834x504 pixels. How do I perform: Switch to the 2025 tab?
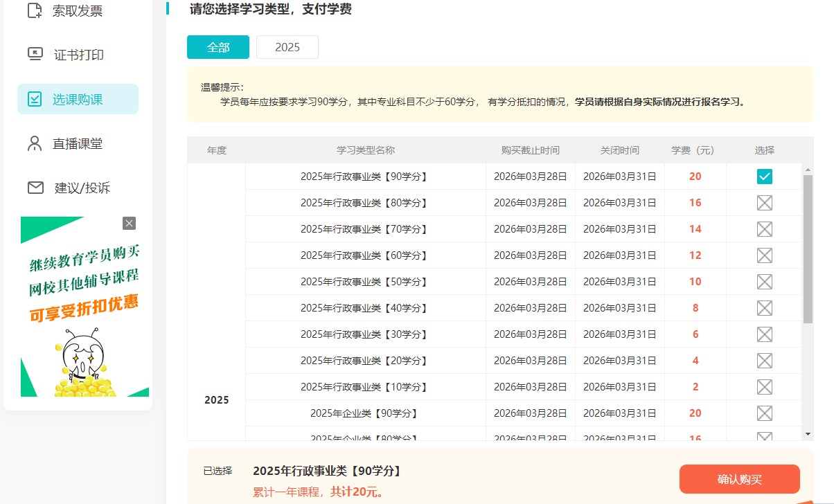coord(287,47)
